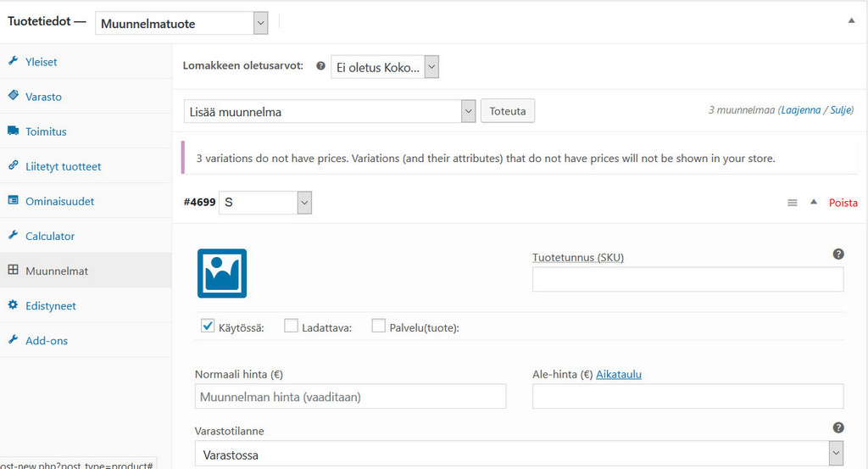Remove the variation via the Poista link
The width and height of the screenshot is (868, 469).
(843, 203)
